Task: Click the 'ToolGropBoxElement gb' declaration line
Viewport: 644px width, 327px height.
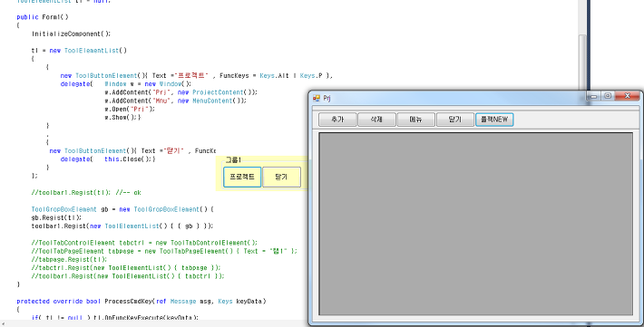Action: pyautogui.click(x=122, y=209)
